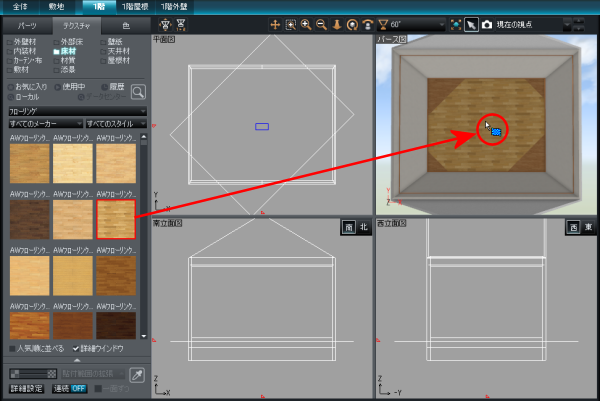Select the red-highlighted flooring texture thumbnail

pyautogui.click(x=115, y=219)
